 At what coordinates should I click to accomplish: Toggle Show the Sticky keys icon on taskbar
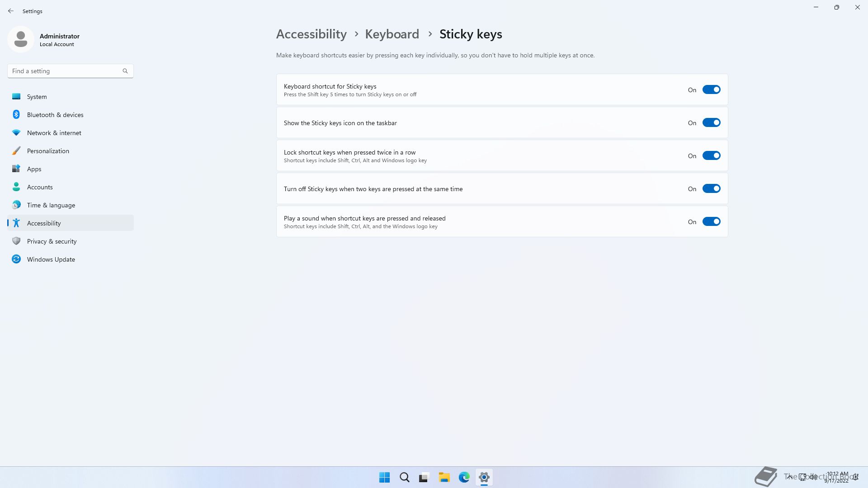coord(711,123)
